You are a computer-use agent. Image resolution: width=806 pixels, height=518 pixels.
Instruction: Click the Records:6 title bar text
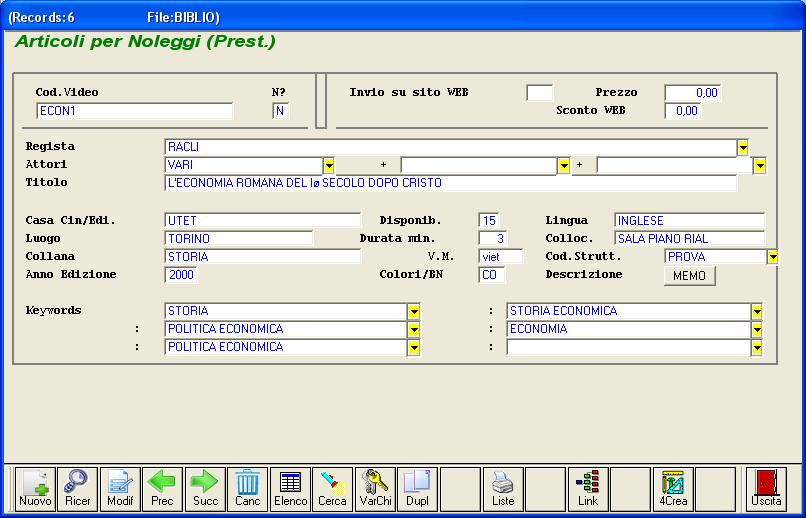pyautogui.click(x=41, y=17)
